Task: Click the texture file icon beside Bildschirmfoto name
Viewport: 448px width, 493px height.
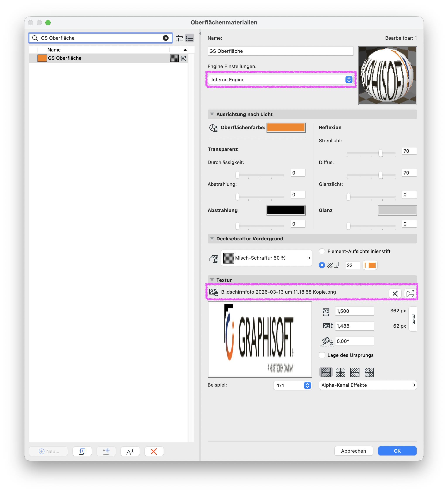Action: click(x=214, y=292)
